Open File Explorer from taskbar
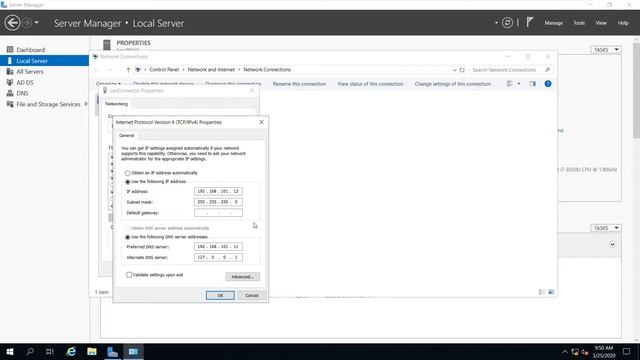Screen dimensions: 640x360 click(92, 351)
